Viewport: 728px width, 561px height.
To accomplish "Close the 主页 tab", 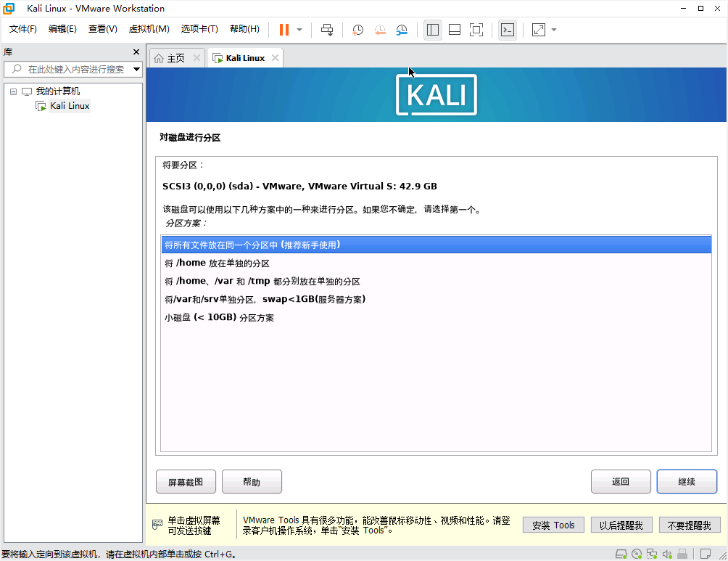I will coord(197,57).
